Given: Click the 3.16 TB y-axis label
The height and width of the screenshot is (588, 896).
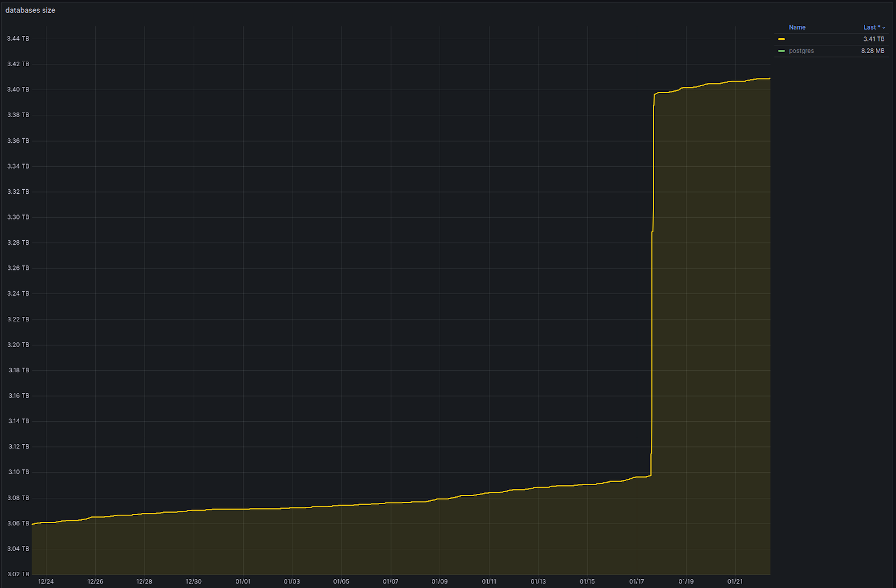Looking at the screenshot, I should [x=18, y=396].
